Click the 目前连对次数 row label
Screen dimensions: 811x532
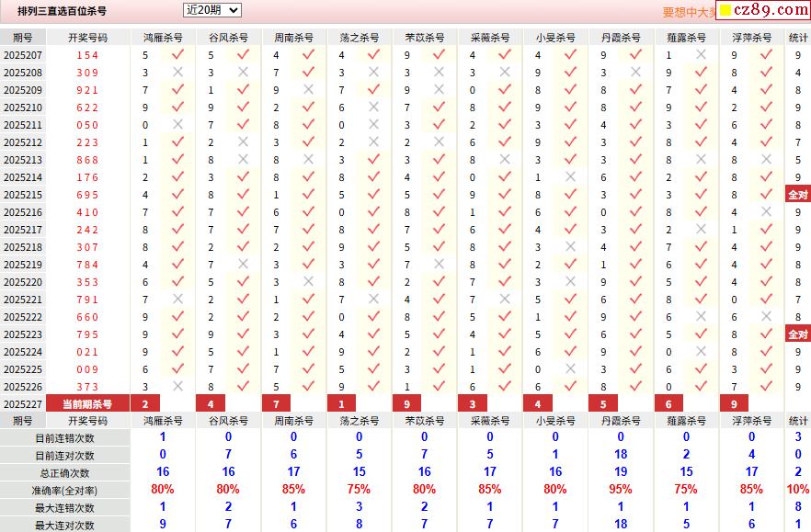tap(64, 456)
